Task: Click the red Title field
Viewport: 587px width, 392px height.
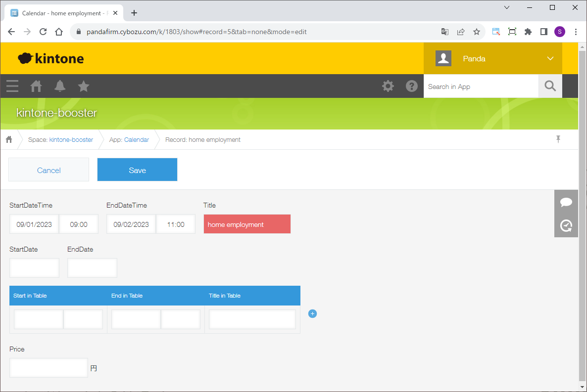Action: pos(247,224)
